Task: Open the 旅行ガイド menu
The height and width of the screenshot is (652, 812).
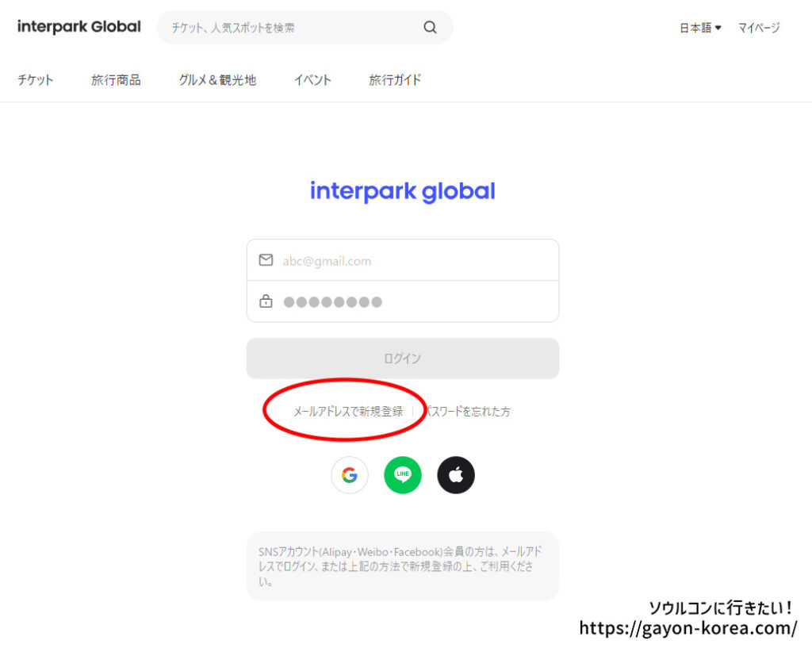Action: pos(395,80)
